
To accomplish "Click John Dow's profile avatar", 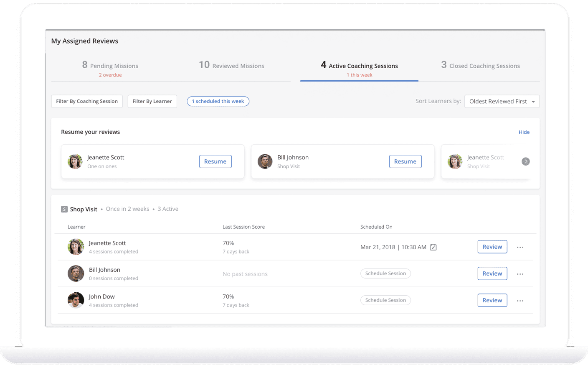I will coord(76,300).
